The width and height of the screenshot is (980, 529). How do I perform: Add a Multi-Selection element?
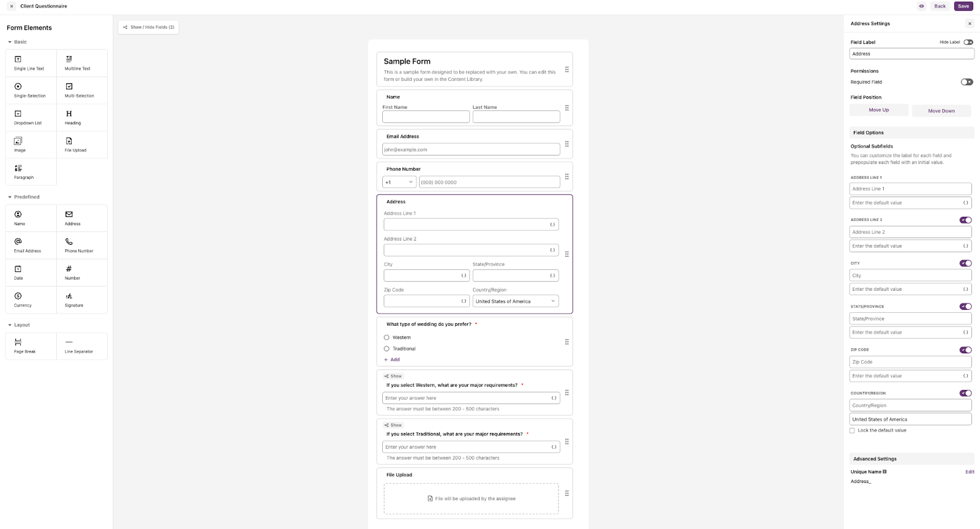(82, 90)
